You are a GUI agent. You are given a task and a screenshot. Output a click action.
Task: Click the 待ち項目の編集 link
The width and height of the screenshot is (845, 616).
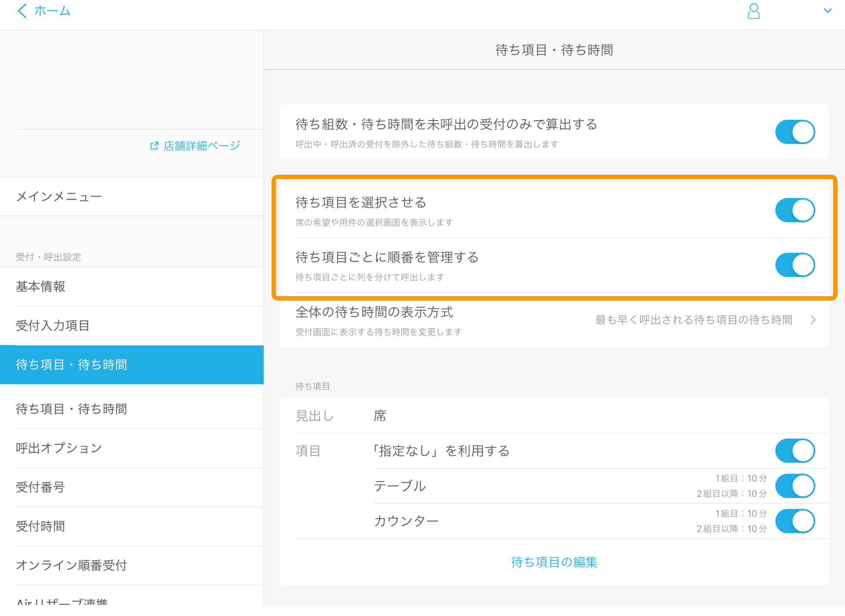[554, 562]
